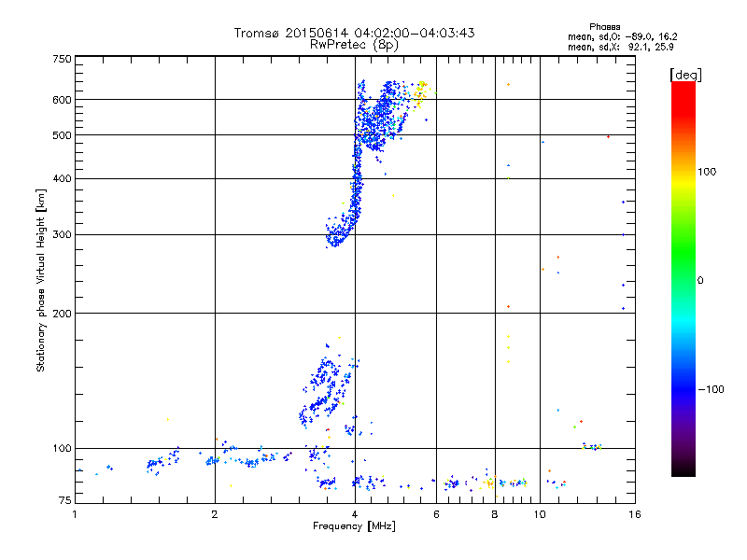Click the x-axis label '4'
Screen dimensions: 747x560
coord(355,514)
